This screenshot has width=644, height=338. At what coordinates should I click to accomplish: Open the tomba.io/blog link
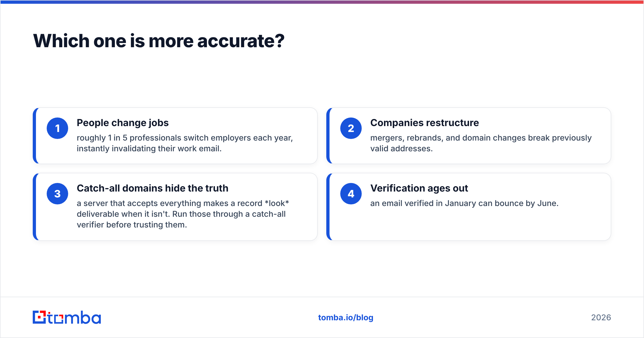346,317
